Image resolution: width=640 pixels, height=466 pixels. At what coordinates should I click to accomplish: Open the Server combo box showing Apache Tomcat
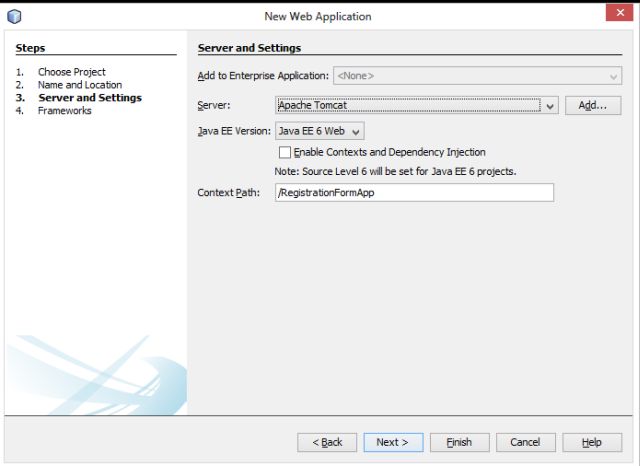416,105
